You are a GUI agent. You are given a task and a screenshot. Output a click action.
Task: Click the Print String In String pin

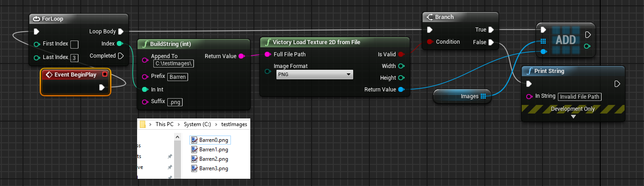coord(529,96)
